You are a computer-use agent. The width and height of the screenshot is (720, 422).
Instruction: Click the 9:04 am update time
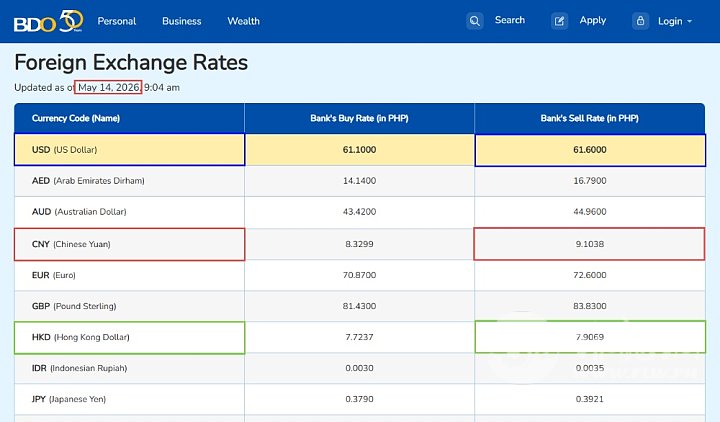pyautogui.click(x=162, y=87)
